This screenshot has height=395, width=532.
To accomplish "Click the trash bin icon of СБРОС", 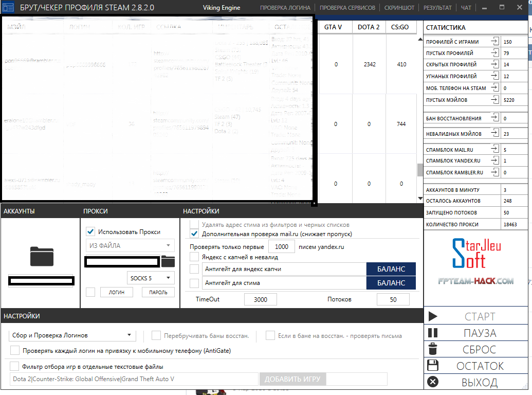I will (433, 349).
